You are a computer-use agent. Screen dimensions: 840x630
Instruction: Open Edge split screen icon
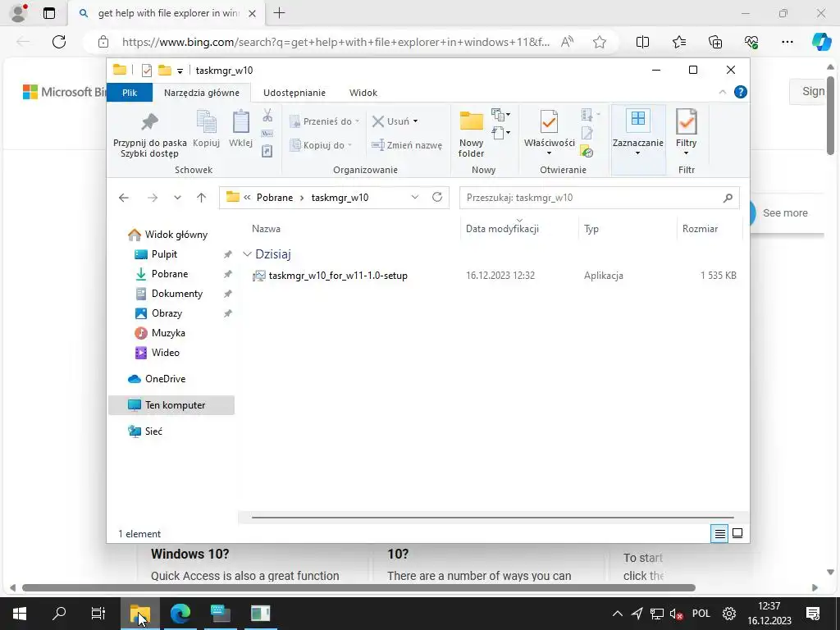(642, 42)
